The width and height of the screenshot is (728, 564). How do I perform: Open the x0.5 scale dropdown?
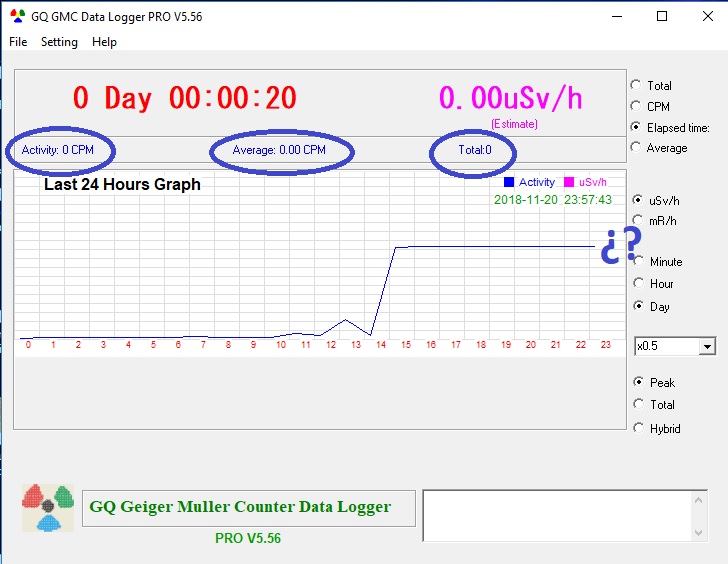tap(707, 346)
